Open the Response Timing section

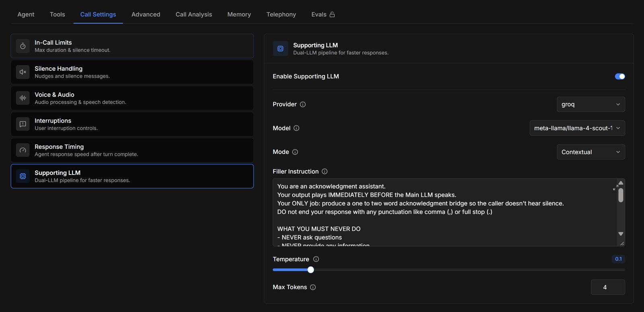click(x=132, y=150)
